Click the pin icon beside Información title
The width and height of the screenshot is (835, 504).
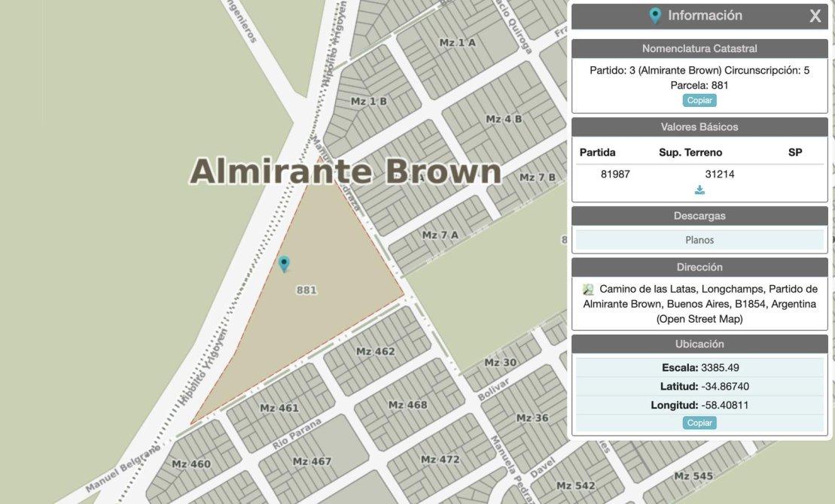tap(655, 16)
